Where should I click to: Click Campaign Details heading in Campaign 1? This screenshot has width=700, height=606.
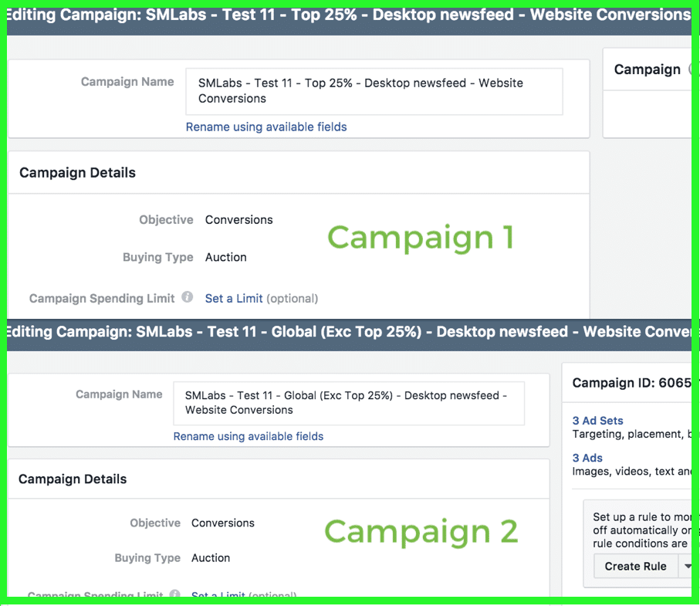point(77,173)
